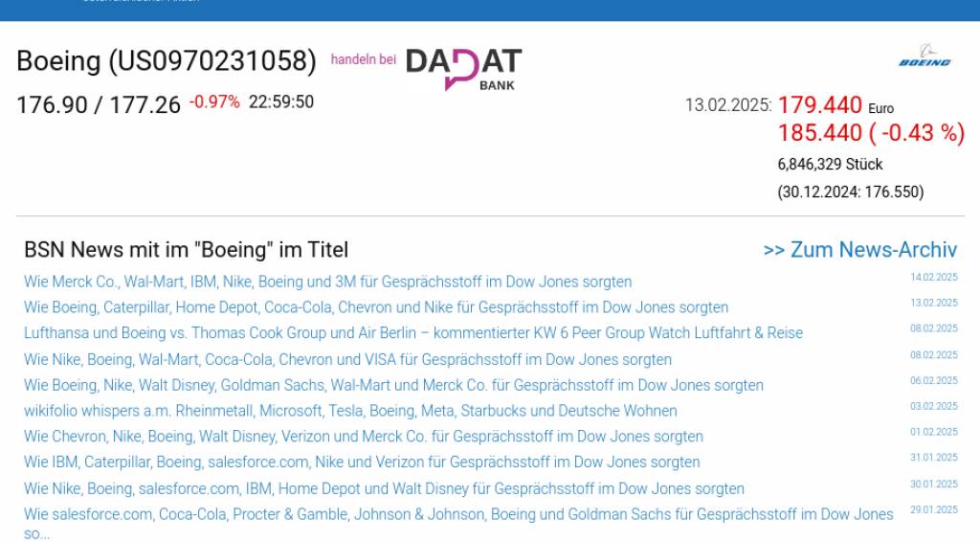Click the red 179.440 Euro closing price
The width and height of the screenshot is (980, 542).
pos(820,105)
